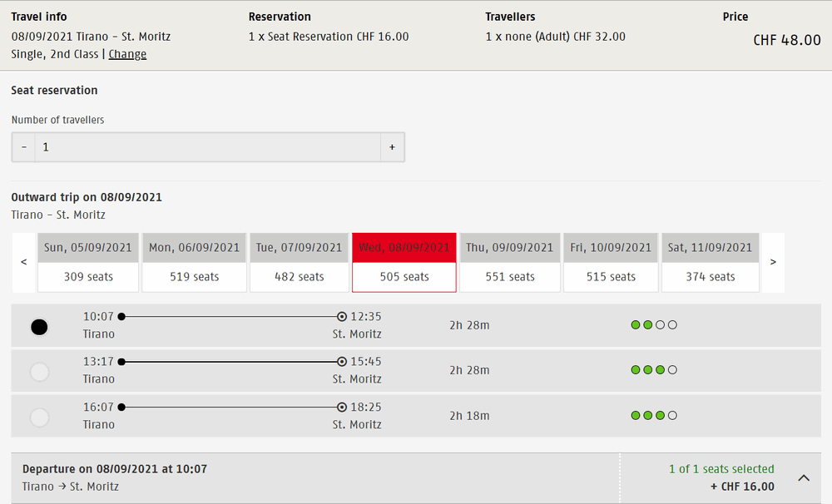The width and height of the screenshot is (832, 504).
Task: Choose Mon, 06/09/2021 date tab
Action: pos(194,262)
